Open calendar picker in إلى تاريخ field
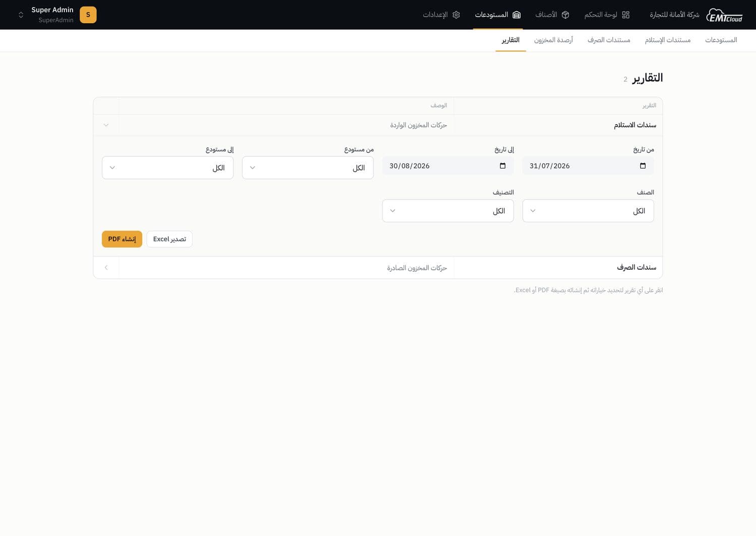 tap(502, 166)
